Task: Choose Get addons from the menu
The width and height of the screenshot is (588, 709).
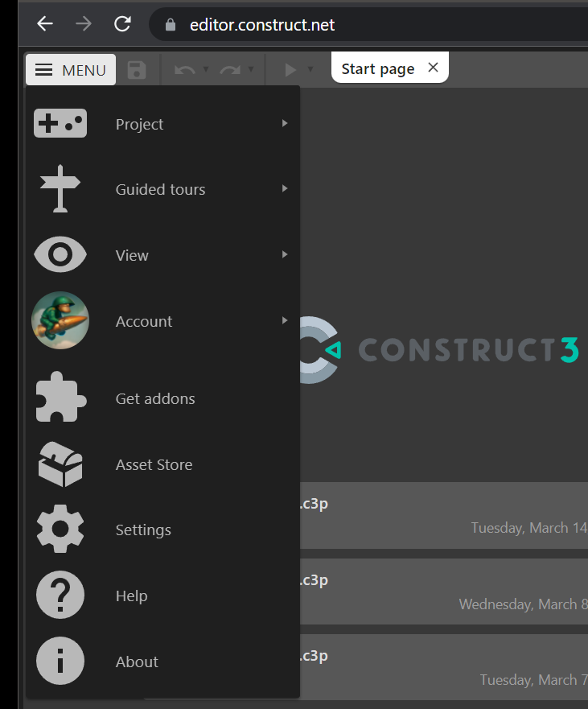Action: tap(162, 398)
